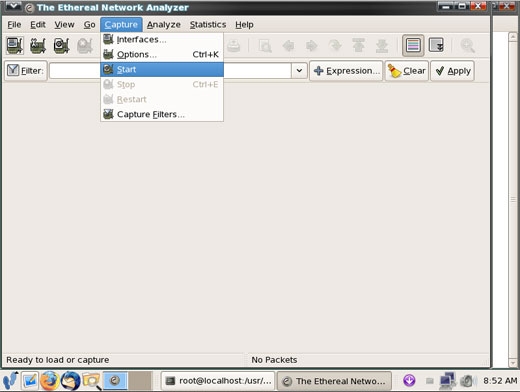Click the Filter: button
The width and height of the screenshot is (520, 392).
click(x=26, y=71)
